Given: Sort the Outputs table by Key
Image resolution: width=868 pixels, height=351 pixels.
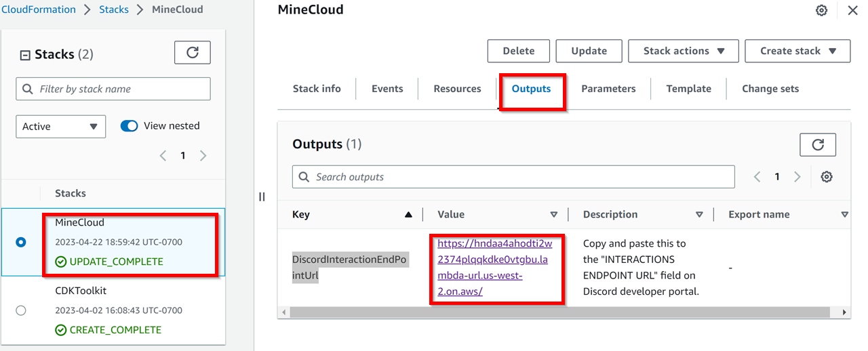Looking at the screenshot, I should pos(408,215).
